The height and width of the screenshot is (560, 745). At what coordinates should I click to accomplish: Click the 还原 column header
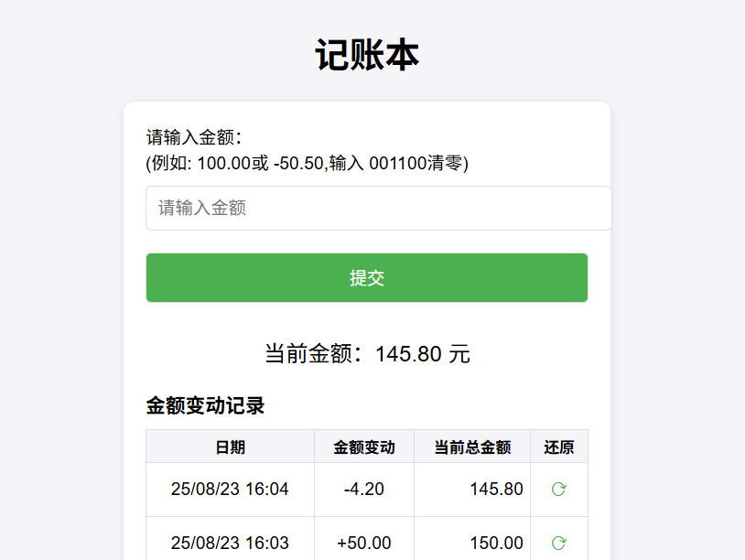[558, 447]
